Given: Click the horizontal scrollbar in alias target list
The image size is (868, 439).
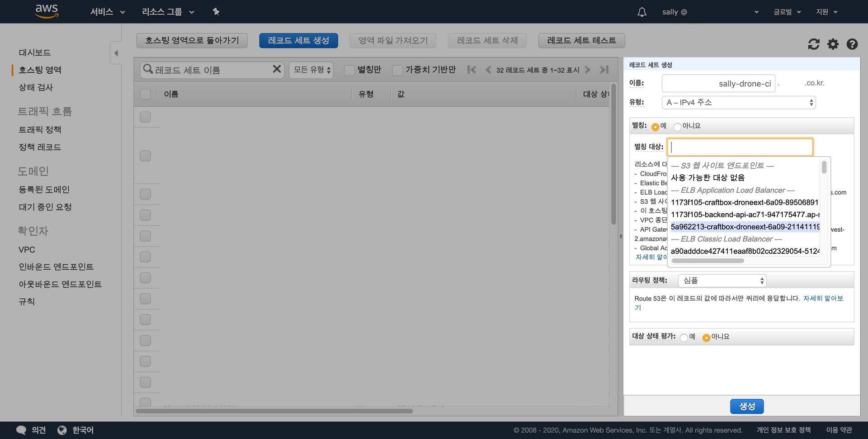Looking at the screenshot, I should pyautogui.click(x=708, y=261).
